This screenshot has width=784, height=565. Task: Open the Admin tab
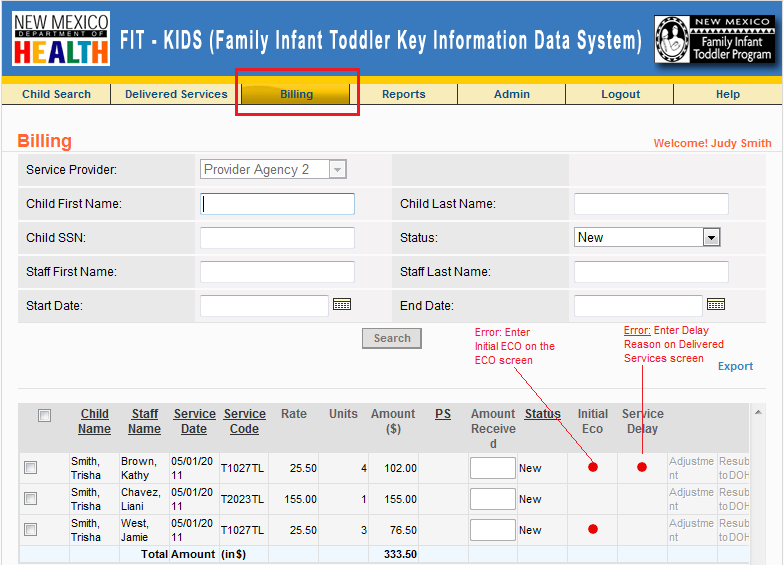pos(512,94)
